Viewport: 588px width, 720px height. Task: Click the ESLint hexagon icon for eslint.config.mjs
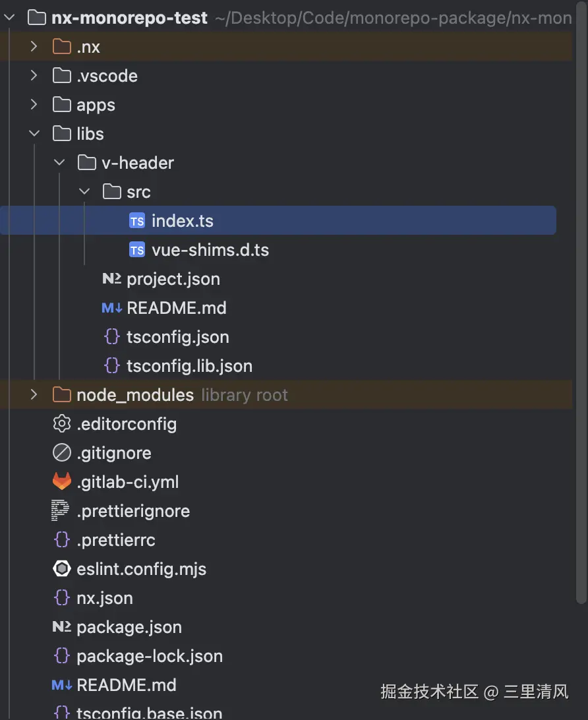[x=61, y=569]
